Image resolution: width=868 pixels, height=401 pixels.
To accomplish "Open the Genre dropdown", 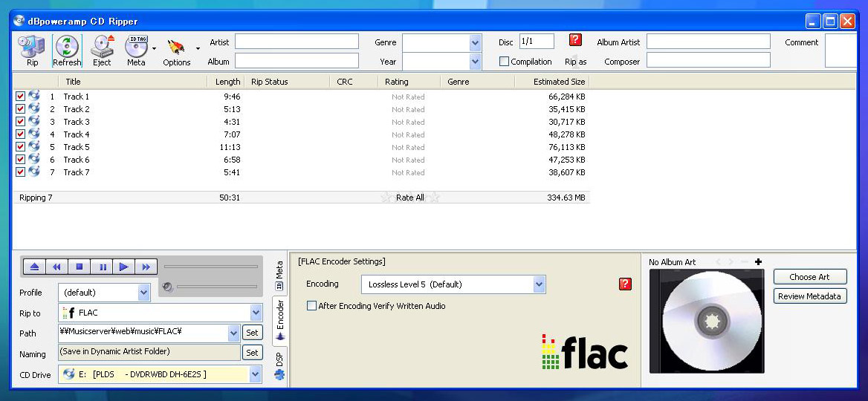I will [475, 42].
